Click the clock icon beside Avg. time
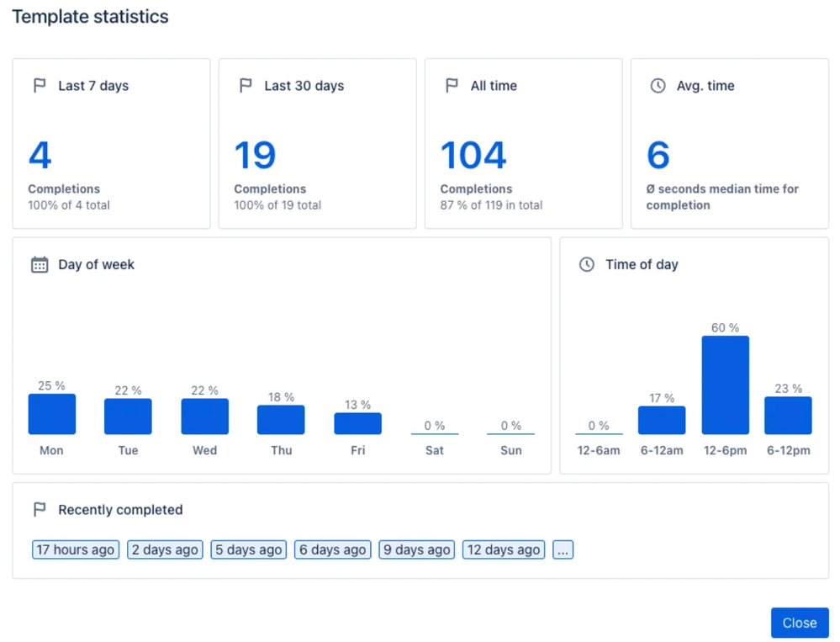The width and height of the screenshot is (840, 642). [658, 86]
